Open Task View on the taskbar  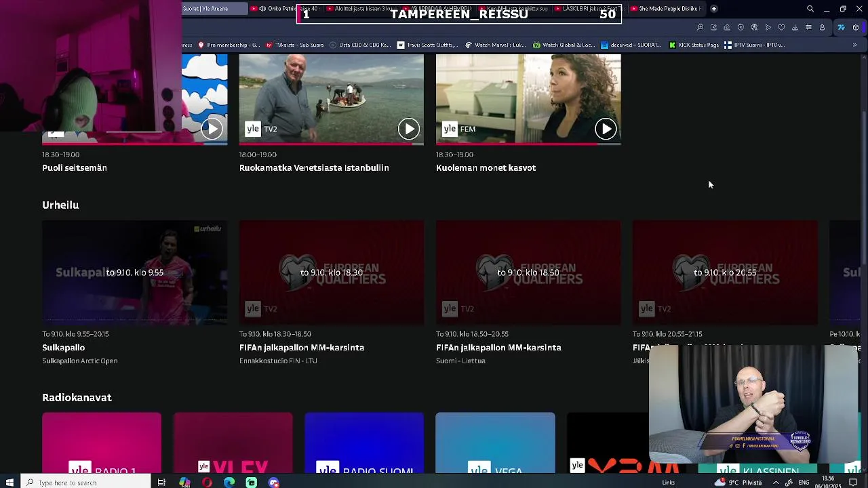(161, 483)
